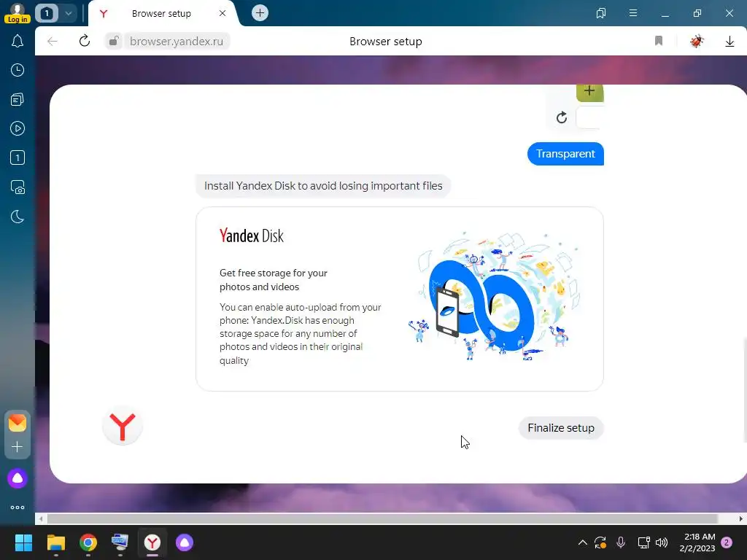Open the sidebar three-dots menu
This screenshot has height=560, width=747.
point(18,507)
